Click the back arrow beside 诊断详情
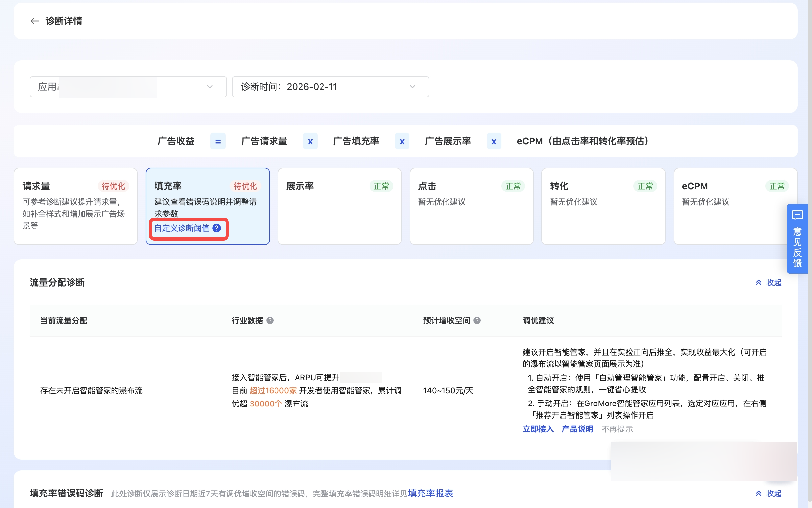 [35, 21]
